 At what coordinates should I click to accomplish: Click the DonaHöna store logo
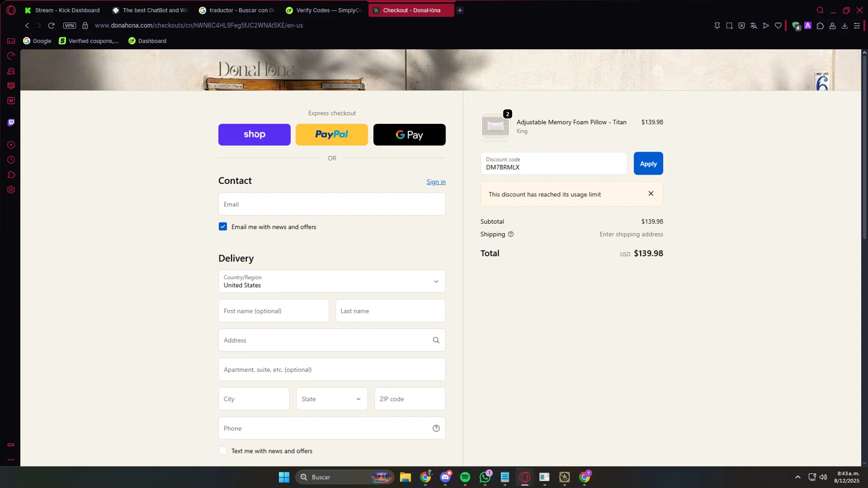[256, 70]
